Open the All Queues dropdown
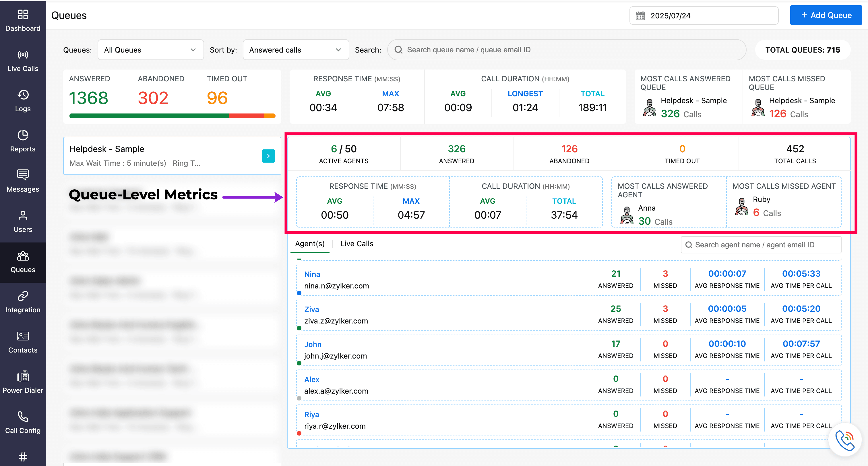This screenshot has height=466, width=868. [x=151, y=50]
